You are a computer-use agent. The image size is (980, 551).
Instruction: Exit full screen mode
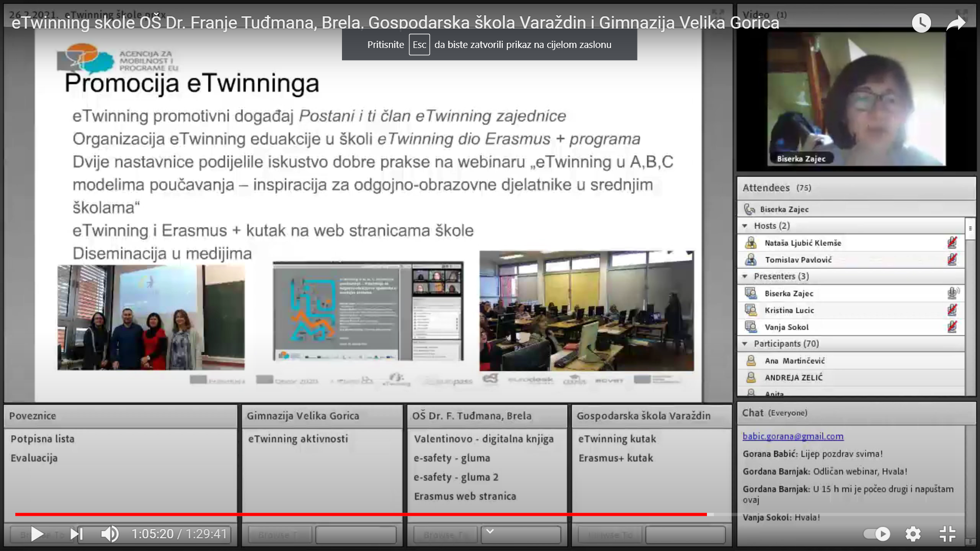[947, 534]
